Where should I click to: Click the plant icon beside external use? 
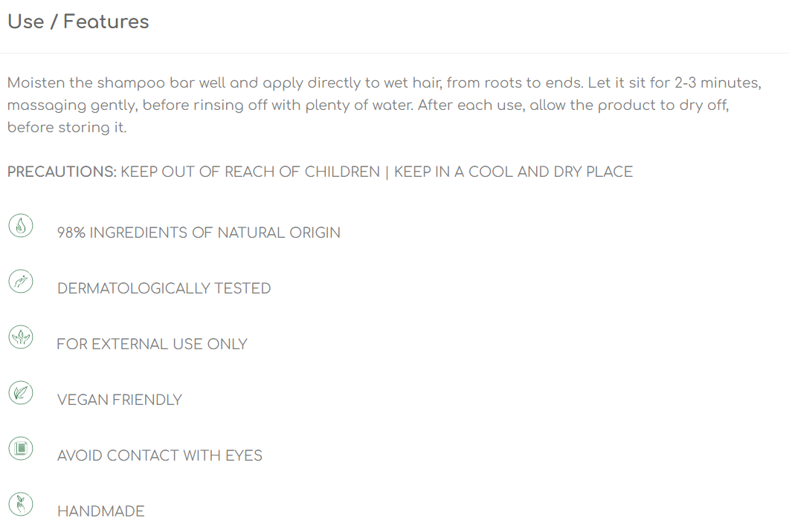click(x=21, y=337)
